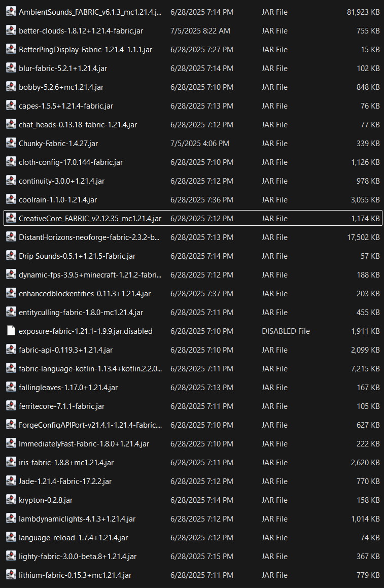Click the coolrain-1.1.0-1.21.4.jar file icon
Image resolution: width=384 pixels, height=588 pixels.
[x=11, y=199]
